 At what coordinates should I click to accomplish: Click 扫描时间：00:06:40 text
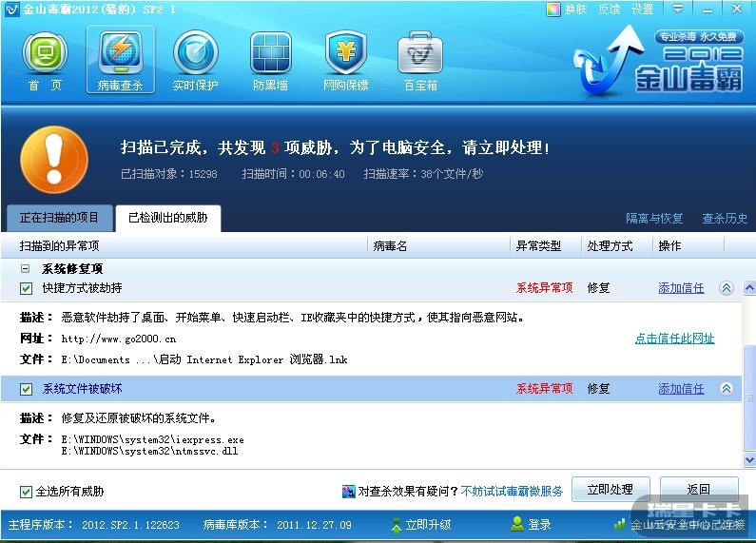[x=294, y=174]
